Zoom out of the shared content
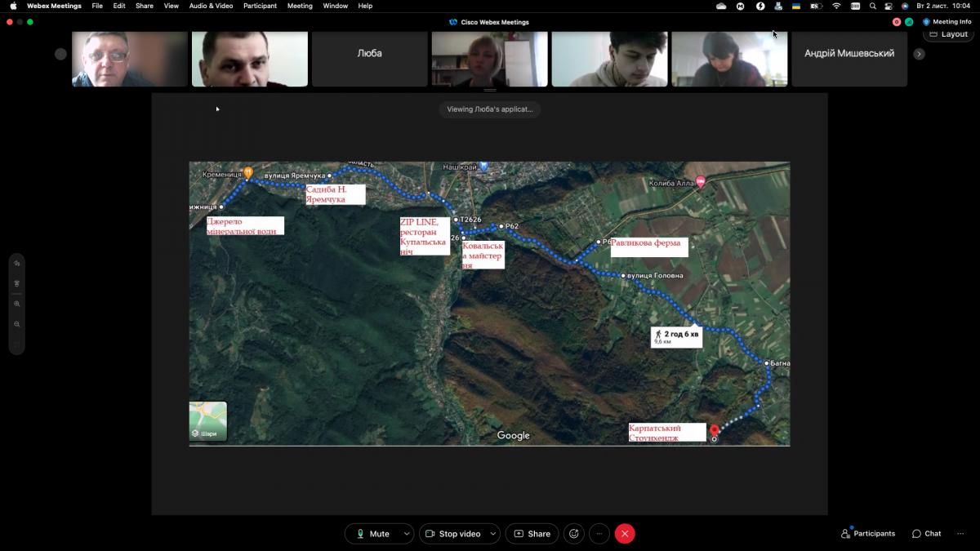This screenshot has width=980, height=551. (x=17, y=324)
